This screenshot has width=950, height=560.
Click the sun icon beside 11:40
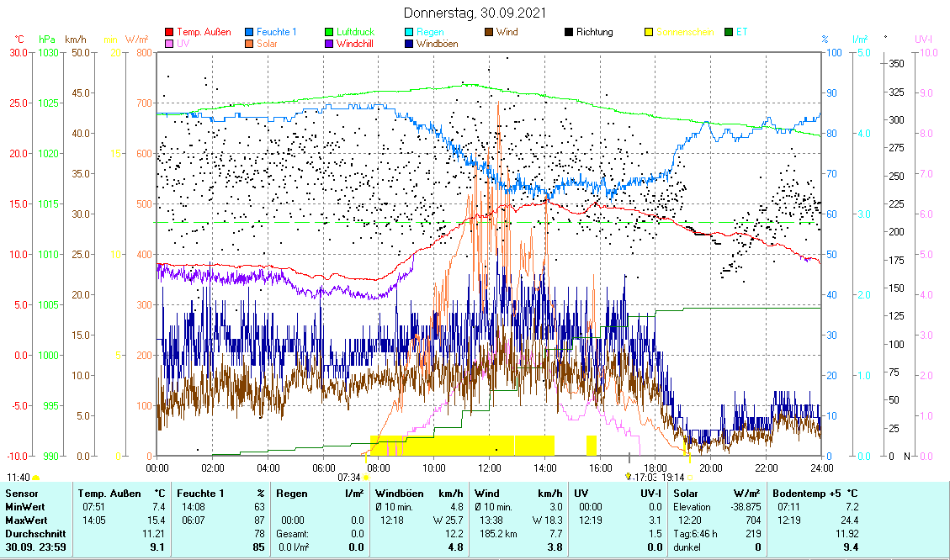(36, 478)
